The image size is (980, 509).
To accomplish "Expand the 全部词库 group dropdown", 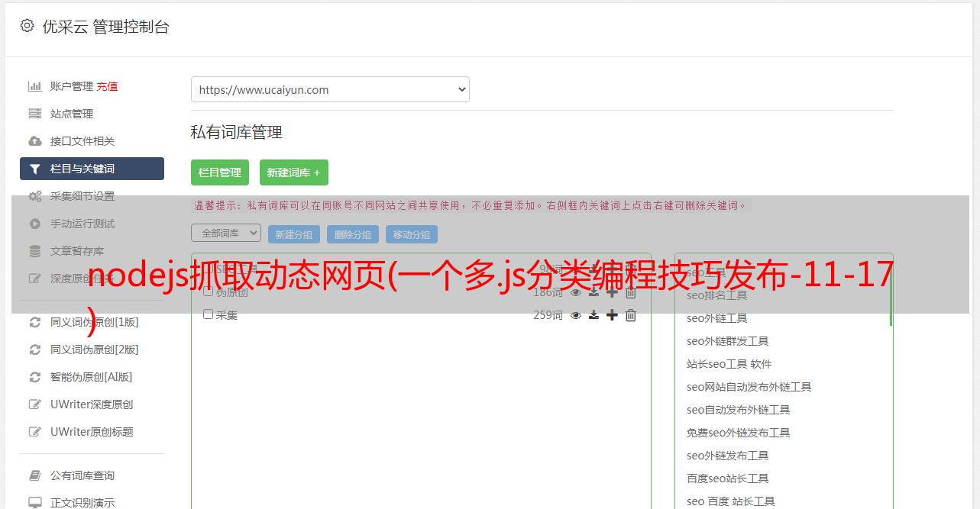I will point(226,233).
